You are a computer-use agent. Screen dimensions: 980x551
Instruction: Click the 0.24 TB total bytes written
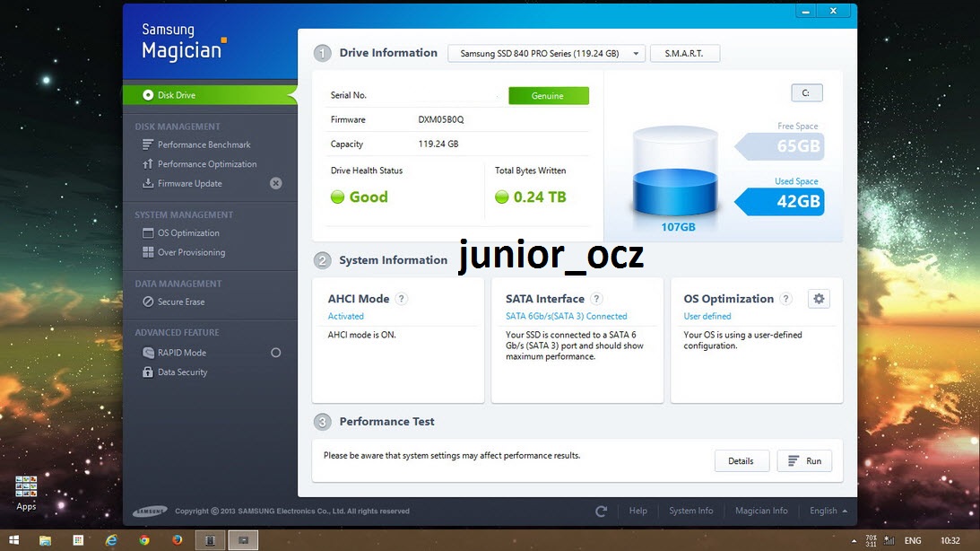[x=531, y=197]
